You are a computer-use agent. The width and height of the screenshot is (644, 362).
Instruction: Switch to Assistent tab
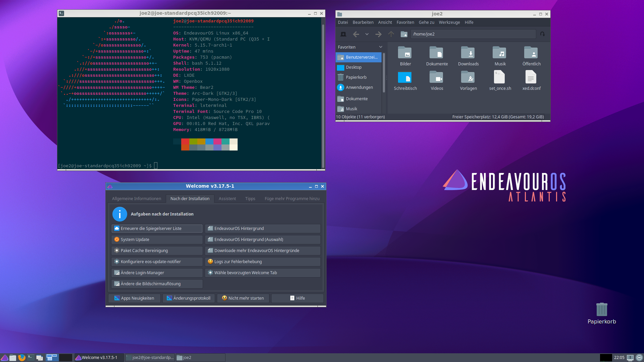click(227, 199)
